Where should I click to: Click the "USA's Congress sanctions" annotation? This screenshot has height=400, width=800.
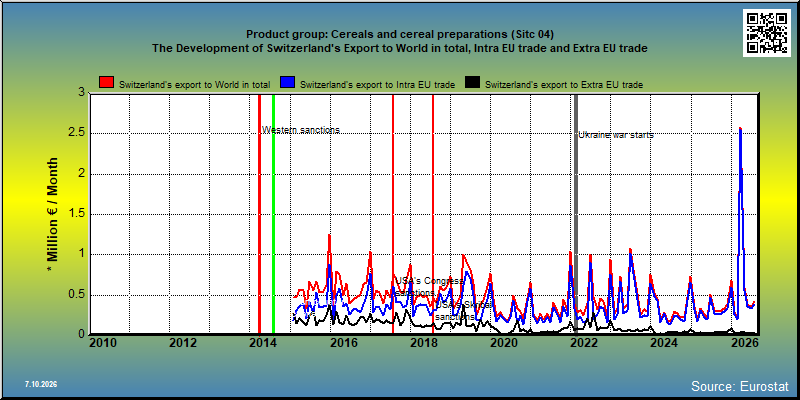click(x=430, y=286)
